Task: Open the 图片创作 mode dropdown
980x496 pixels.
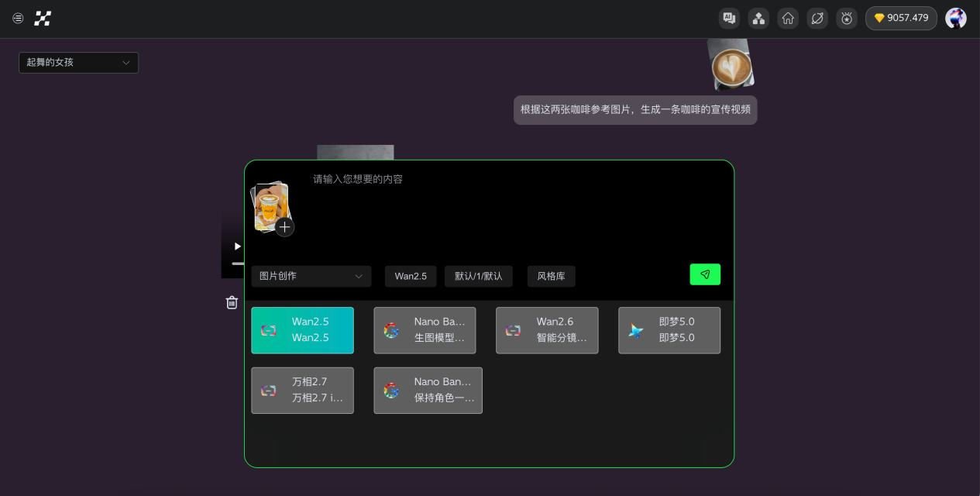Action: coord(311,276)
